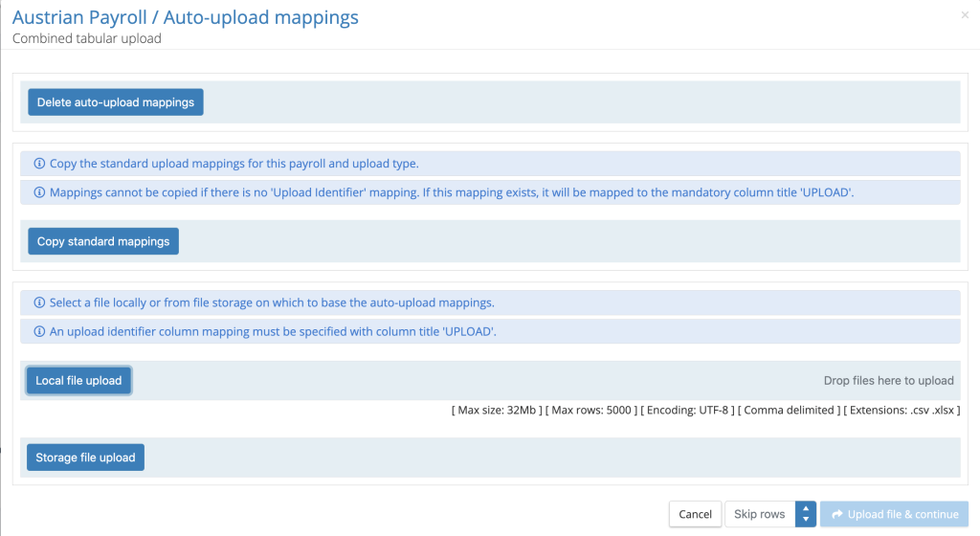
Task: Click the 'Mappings cannot be copied' notice text
Action: point(451,192)
